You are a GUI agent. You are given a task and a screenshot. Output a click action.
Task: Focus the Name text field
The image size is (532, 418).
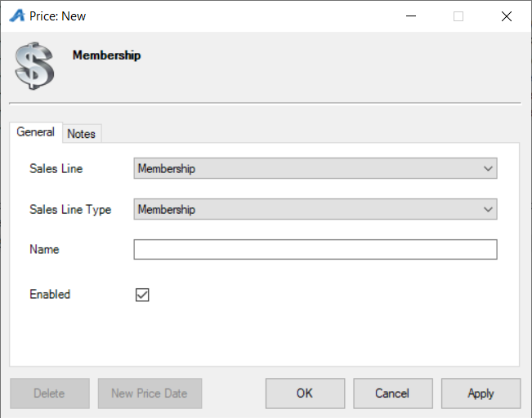click(x=315, y=250)
